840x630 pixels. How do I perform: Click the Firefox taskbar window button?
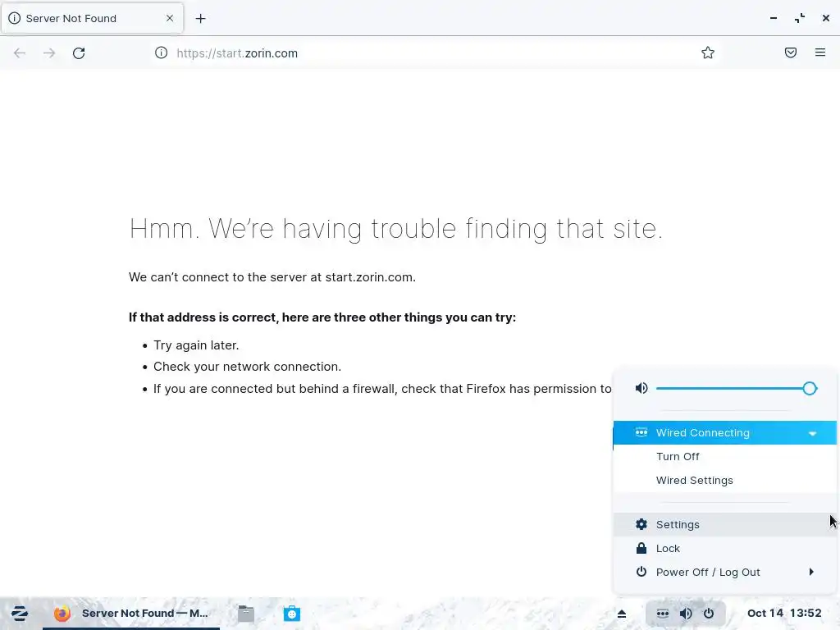pyautogui.click(x=131, y=614)
